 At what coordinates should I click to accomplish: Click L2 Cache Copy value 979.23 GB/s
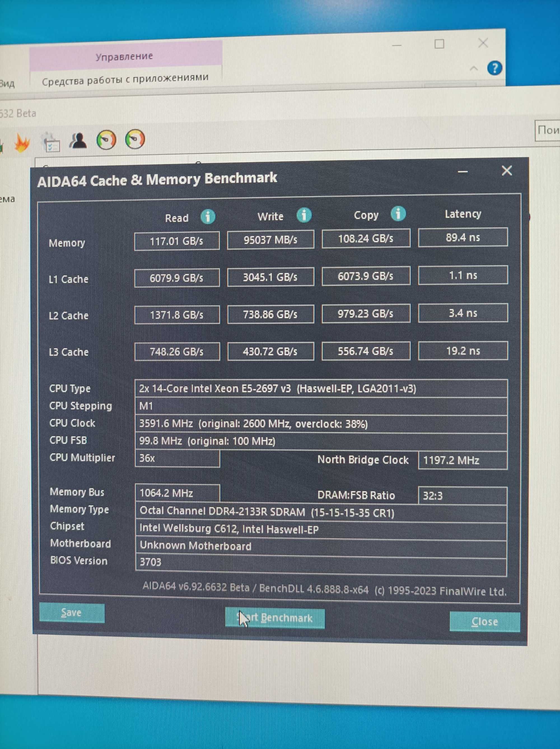366,313
